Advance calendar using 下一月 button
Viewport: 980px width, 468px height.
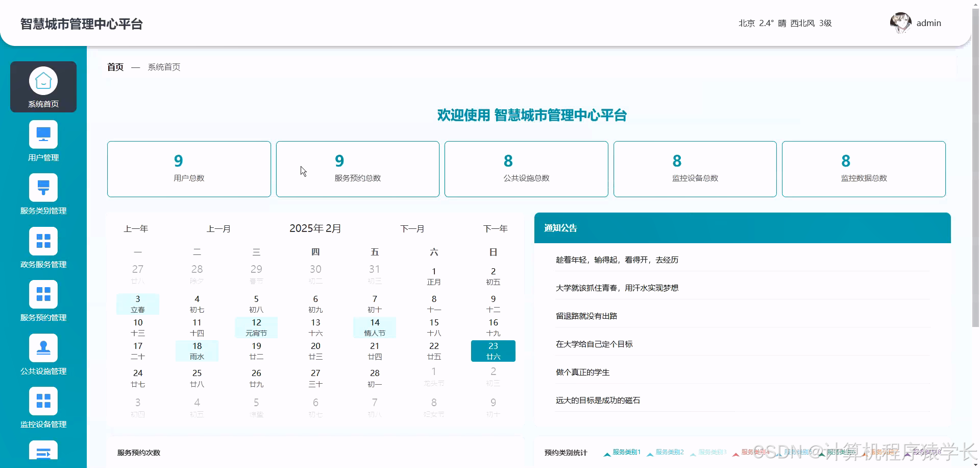pos(412,228)
